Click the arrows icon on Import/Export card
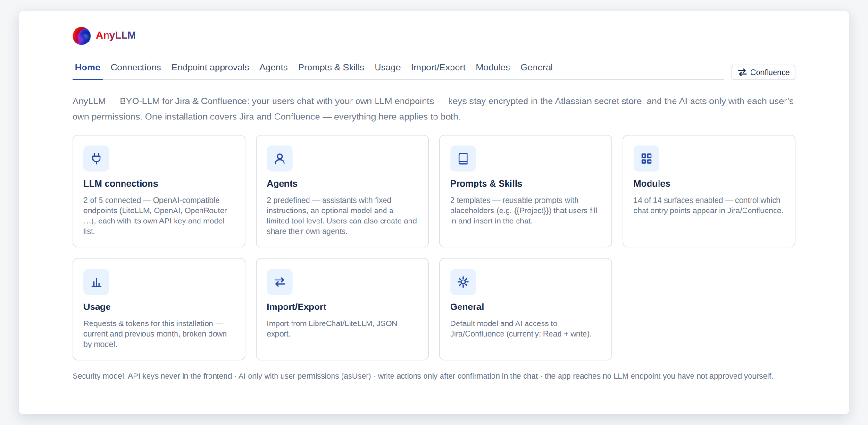The width and height of the screenshot is (868, 425). (280, 282)
